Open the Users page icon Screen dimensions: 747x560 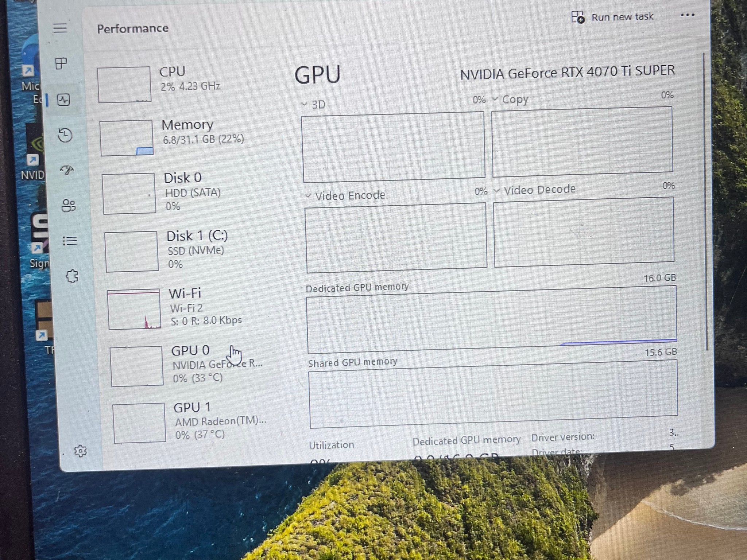[69, 206]
